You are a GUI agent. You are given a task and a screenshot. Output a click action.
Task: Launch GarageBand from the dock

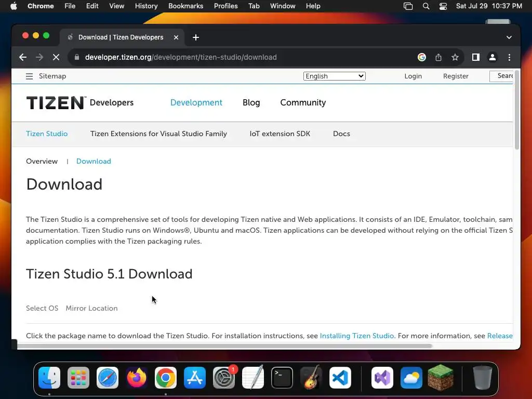pyautogui.click(x=311, y=378)
